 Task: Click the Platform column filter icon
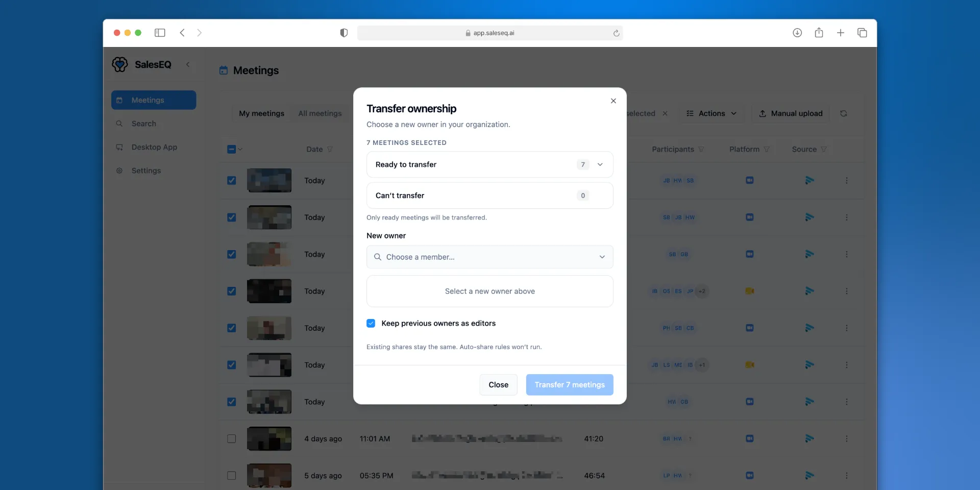tap(767, 149)
